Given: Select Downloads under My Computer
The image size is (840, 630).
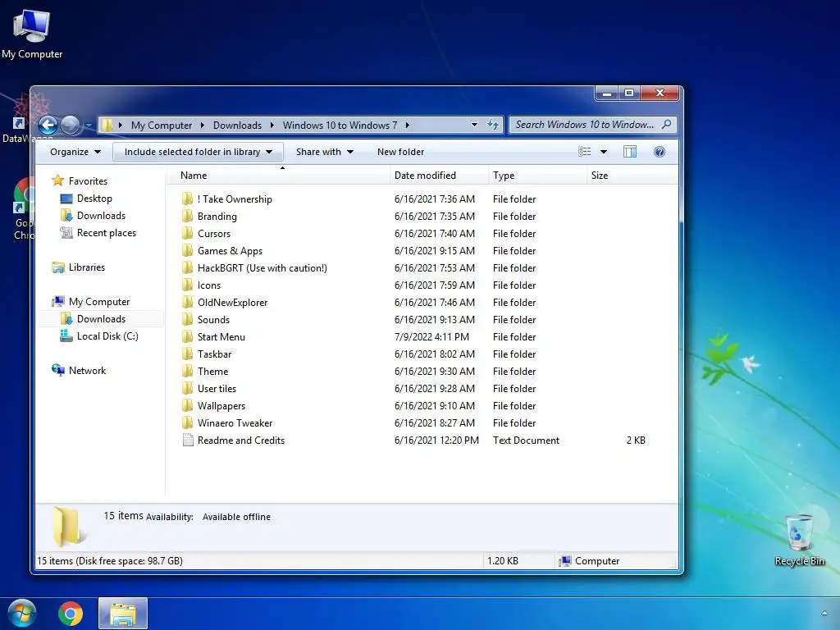Looking at the screenshot, I should (101, 319).
